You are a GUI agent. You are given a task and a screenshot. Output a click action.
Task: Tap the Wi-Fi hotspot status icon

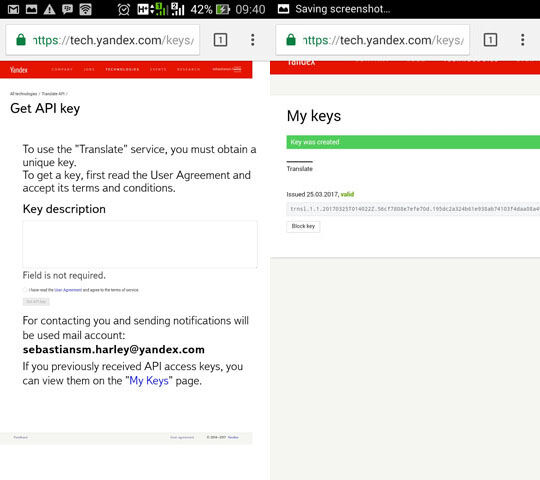(85, 9)
